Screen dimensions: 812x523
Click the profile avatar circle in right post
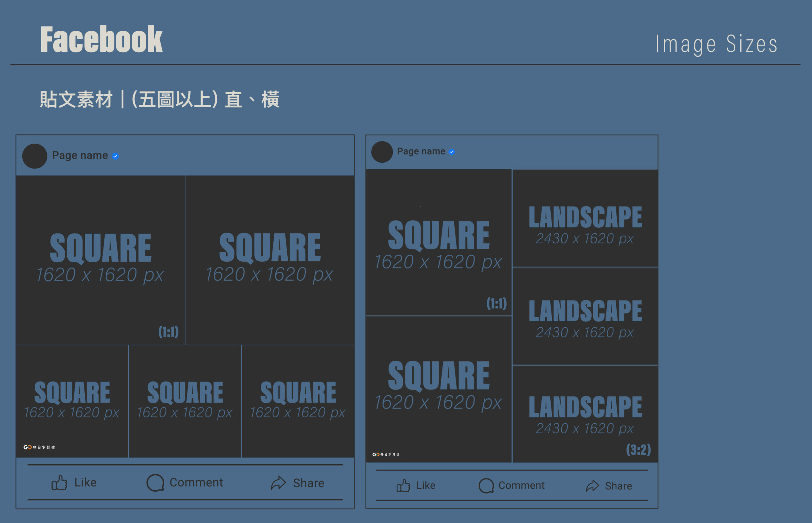click(382, 152)
